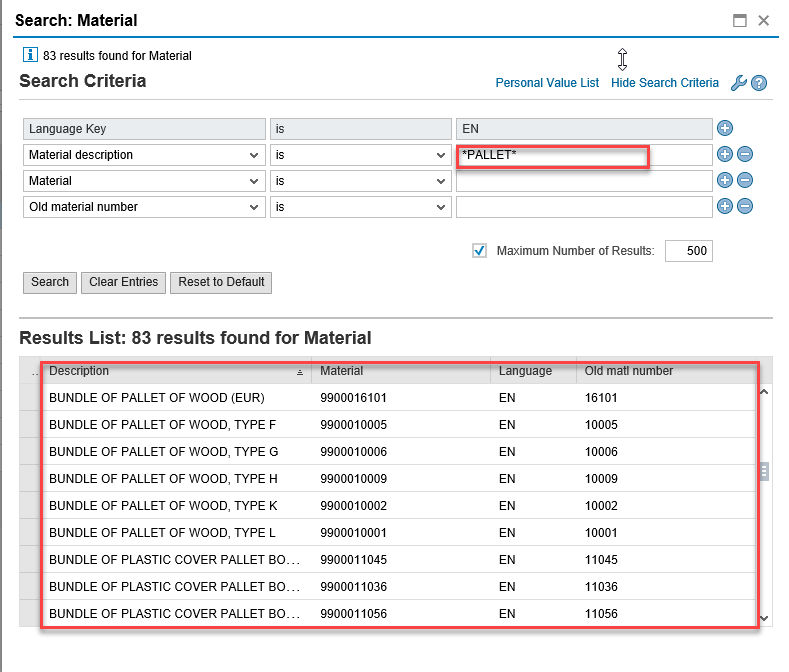Click the blue information message icon
The image size is (789, 672).
coord(30,54)
